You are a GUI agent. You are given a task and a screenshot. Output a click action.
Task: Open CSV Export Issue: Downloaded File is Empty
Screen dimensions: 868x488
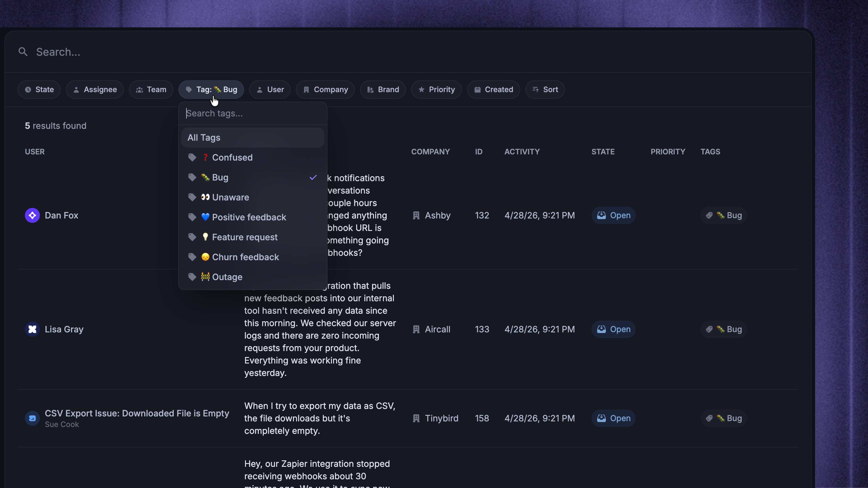point(137,413)
